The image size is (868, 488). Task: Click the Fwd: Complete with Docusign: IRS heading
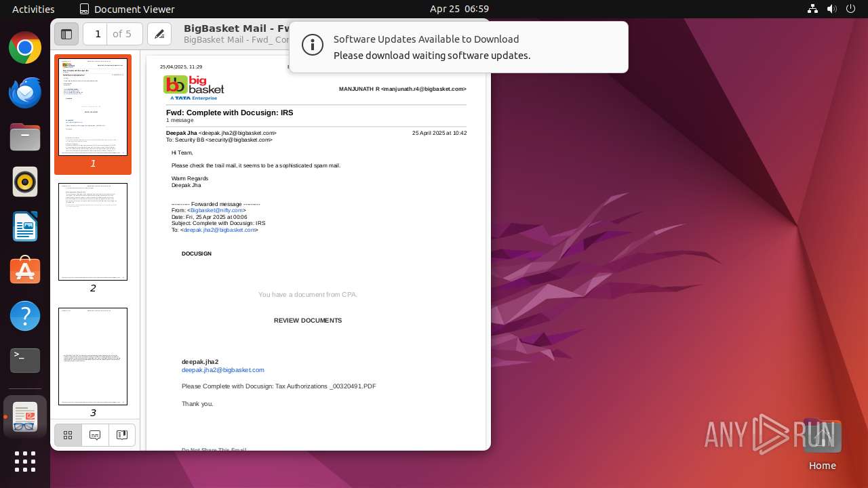[230, 113]
